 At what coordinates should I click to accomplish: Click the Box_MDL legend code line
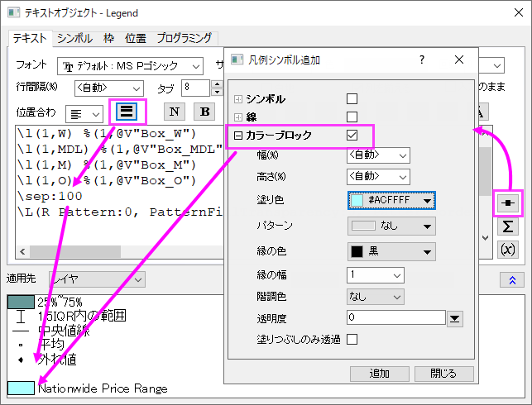pos(120,149)
